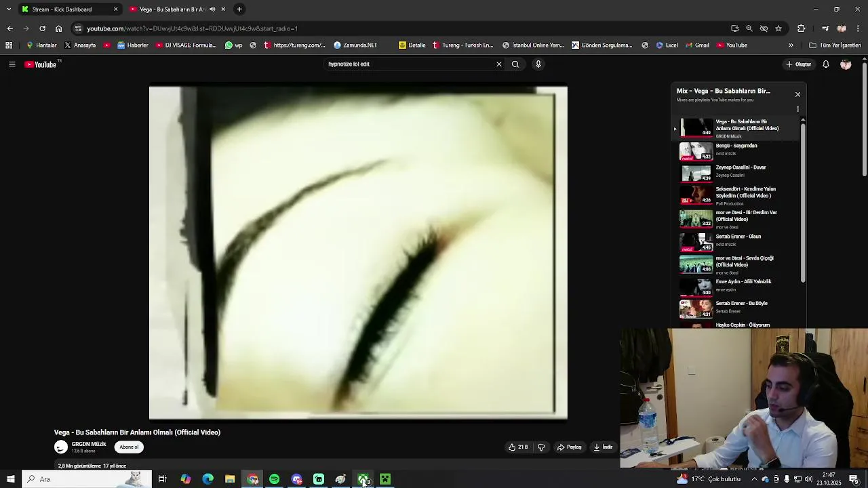Close the Mix playlist panel
Viewport: 868px width, 488px height.
797,94
